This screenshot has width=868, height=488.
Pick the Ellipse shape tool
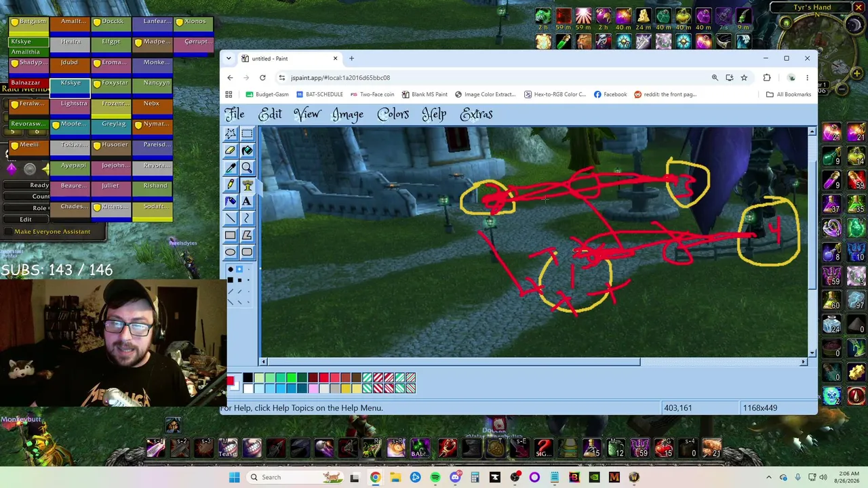231,252
